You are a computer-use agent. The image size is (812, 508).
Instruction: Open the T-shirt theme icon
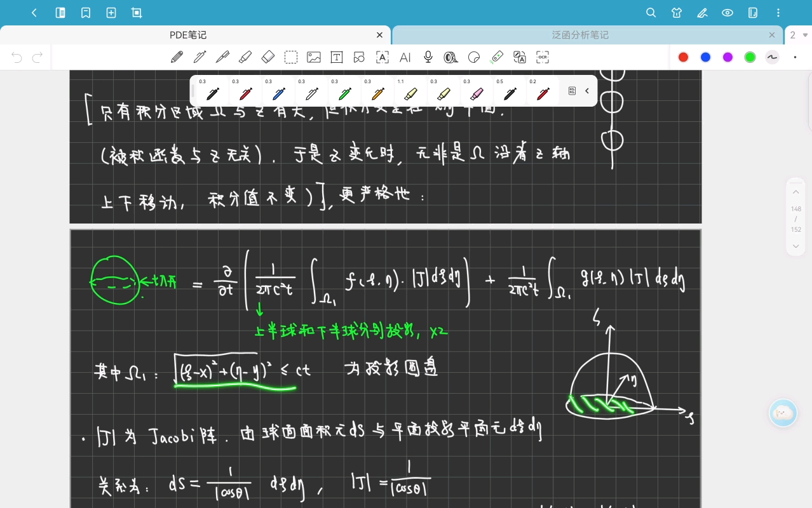coord(676,13)
